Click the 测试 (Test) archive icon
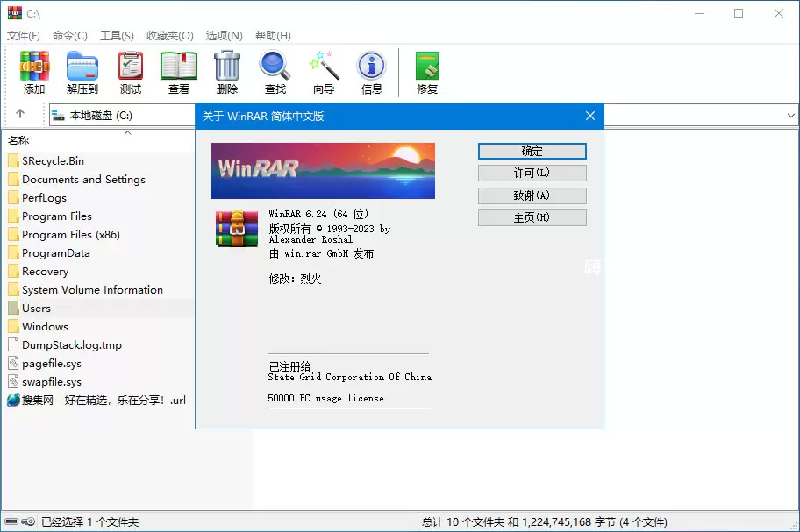Screen dimensions: 800x532 coord(130,66)
